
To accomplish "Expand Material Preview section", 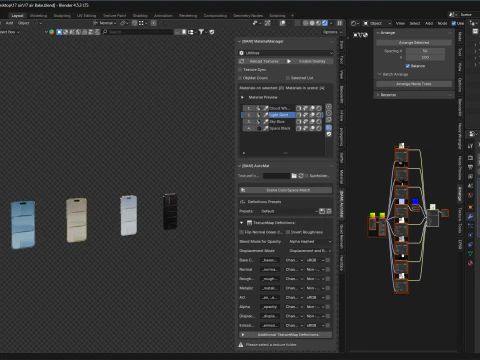I will [242, 97].
